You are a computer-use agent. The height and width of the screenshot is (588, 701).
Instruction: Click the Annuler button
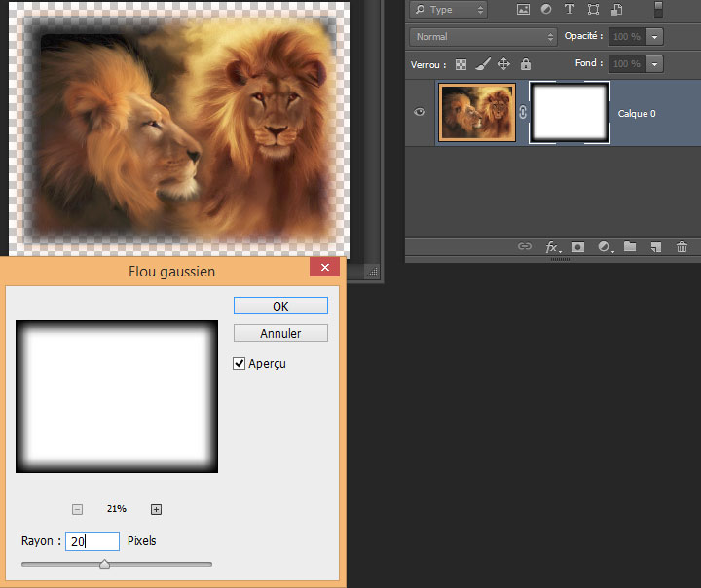280,333
